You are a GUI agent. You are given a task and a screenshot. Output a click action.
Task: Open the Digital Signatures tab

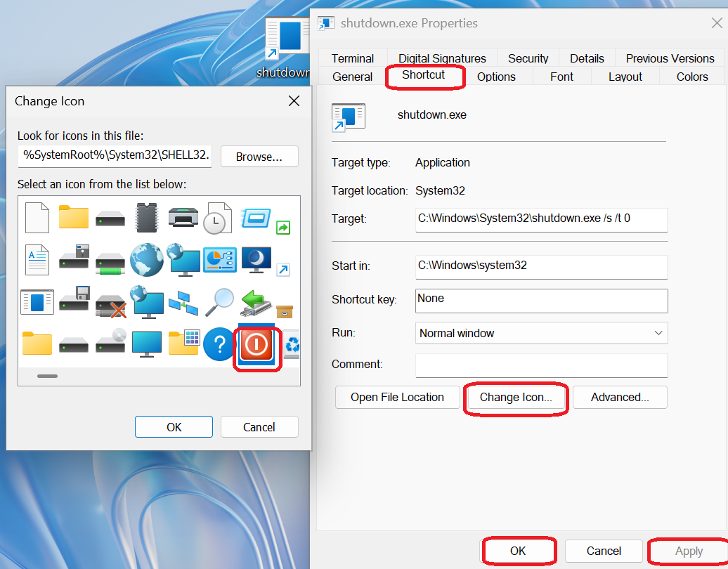tap(442, 58)
